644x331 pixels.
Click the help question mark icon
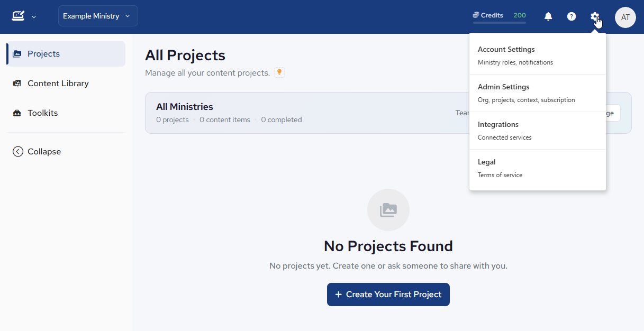click(572, 16)
